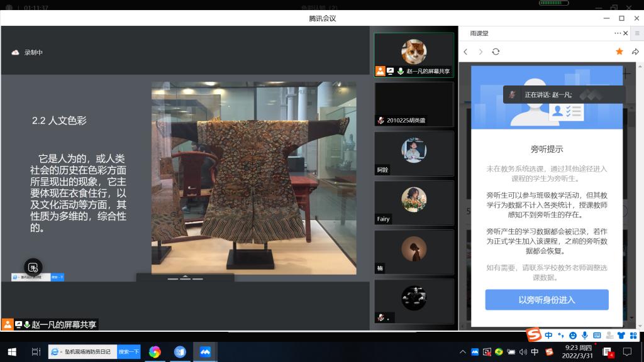Screen dimensions: 644x362
Task: Show hidden system tray icons chevron
Action: click(463, 351)
